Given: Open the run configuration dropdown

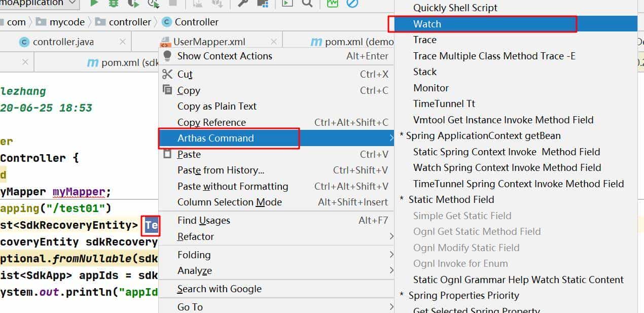Looking at the screenshot, I should click(72, 3).
